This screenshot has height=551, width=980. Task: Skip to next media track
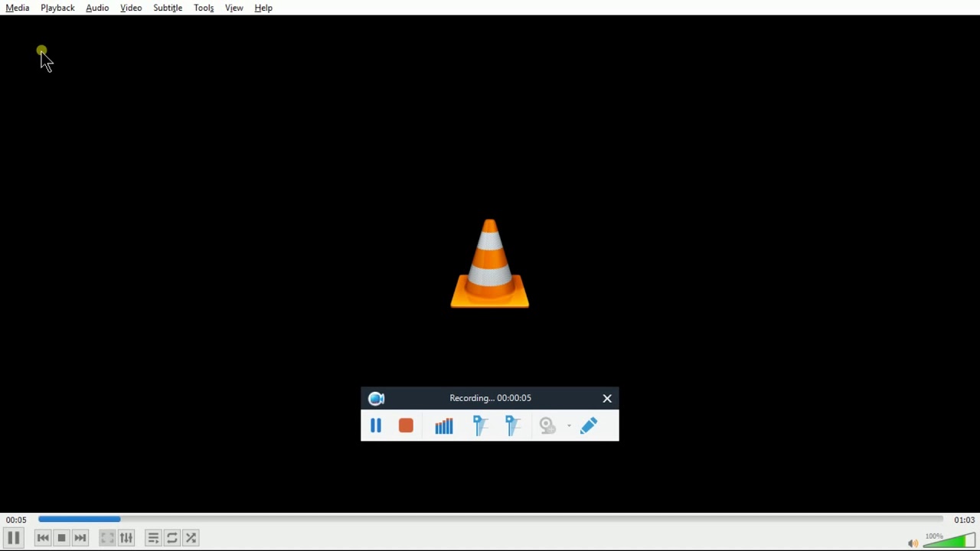pos(81,538)
